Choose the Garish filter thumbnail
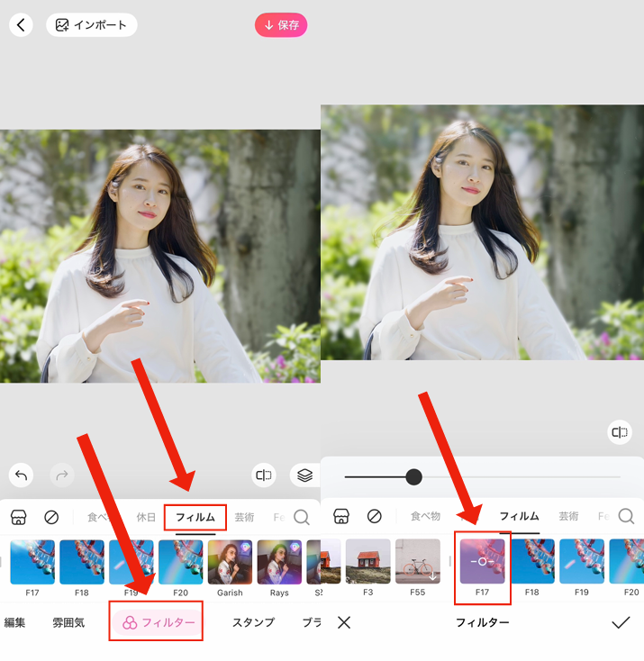This screenshot has height=661, width=644. 230,563
